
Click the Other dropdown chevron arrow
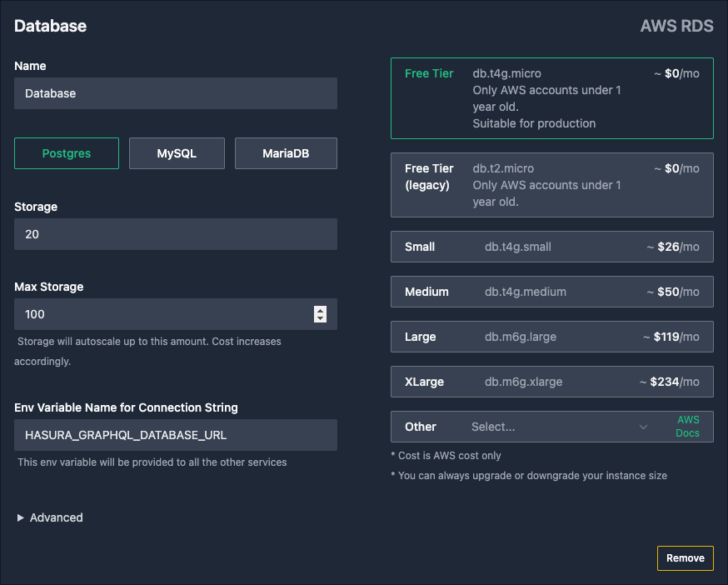click(x=643, y=427)
